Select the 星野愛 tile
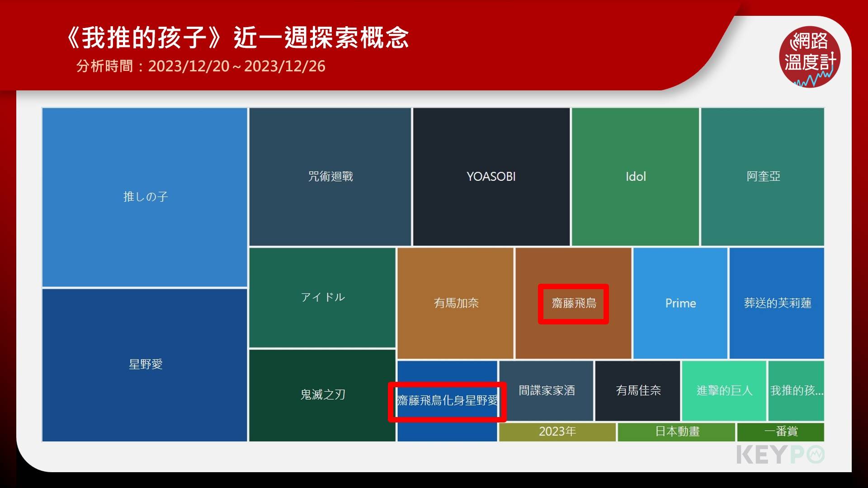 [x=145, y=365]
